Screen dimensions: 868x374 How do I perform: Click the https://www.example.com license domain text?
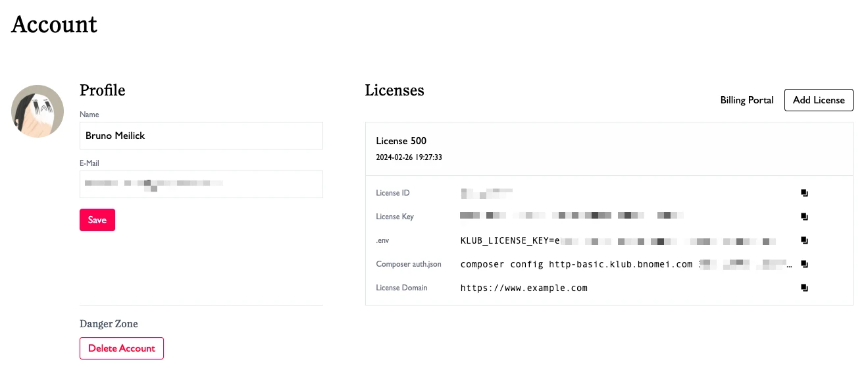coord(524,288)
